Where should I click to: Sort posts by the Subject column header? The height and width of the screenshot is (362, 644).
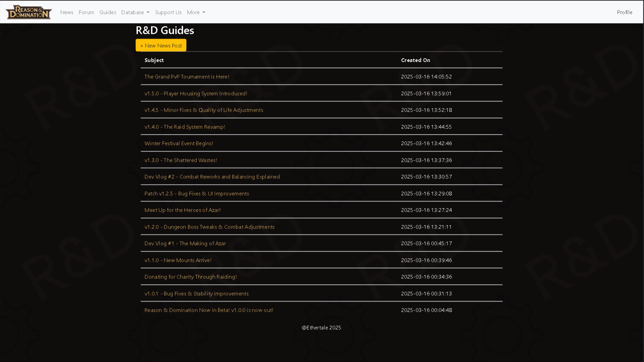click(x=154, y=60)
